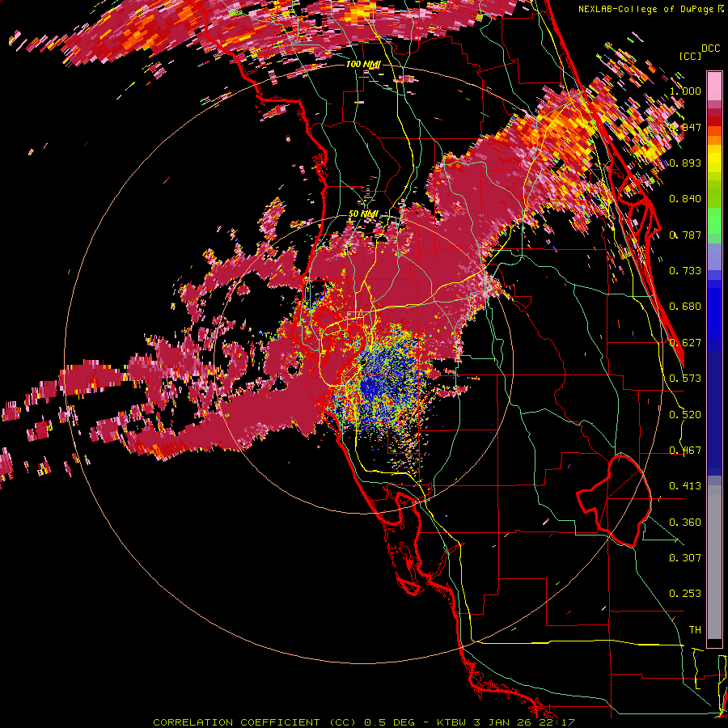Click the 0.893 legend value
Image resolution: width=728 pixels, height=728 pixels.
[685, 163]
